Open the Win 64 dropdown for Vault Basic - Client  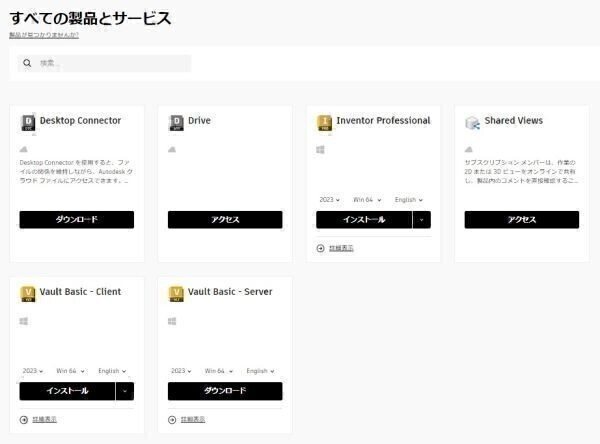coord(70,371)
